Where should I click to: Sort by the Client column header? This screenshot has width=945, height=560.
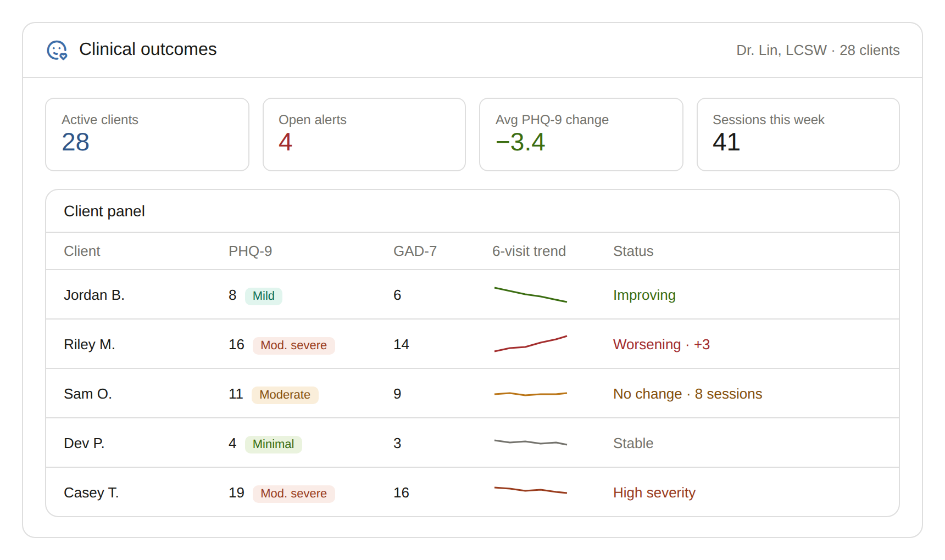click(82, 251)
